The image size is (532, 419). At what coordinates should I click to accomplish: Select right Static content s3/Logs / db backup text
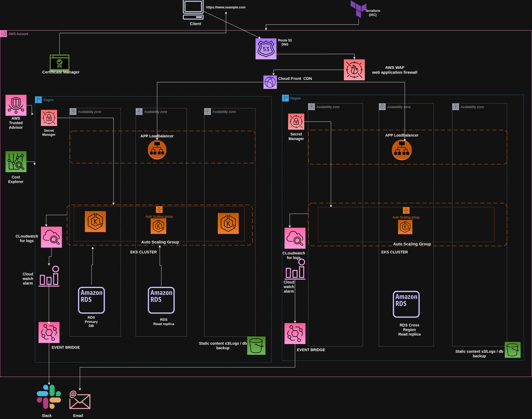pos(479,353)
